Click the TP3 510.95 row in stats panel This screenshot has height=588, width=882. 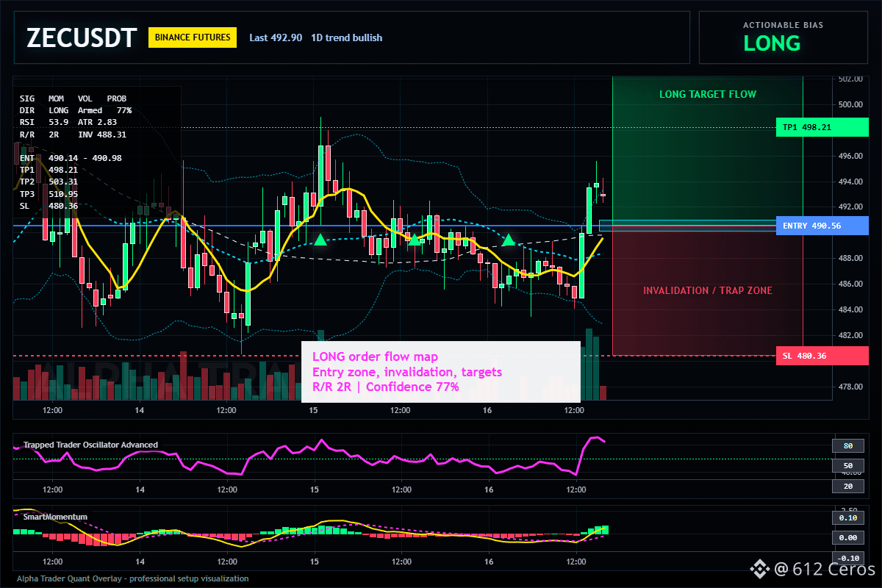(49, 194)
